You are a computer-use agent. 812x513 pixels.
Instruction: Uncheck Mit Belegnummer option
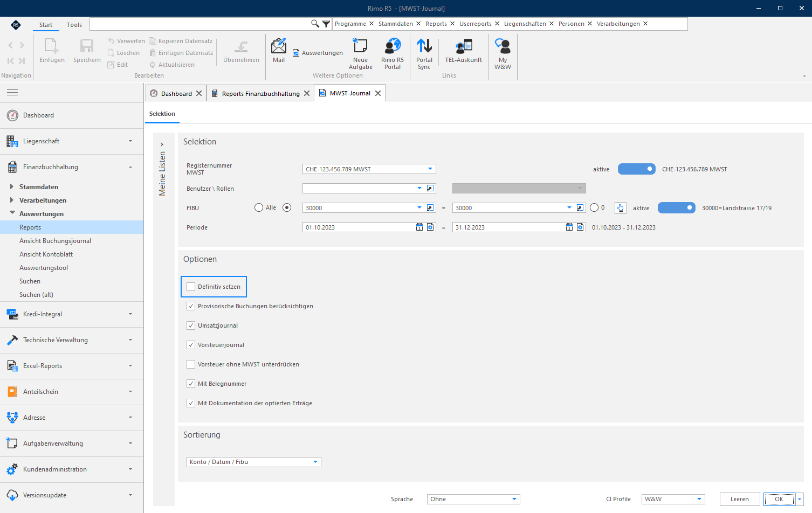191,384
